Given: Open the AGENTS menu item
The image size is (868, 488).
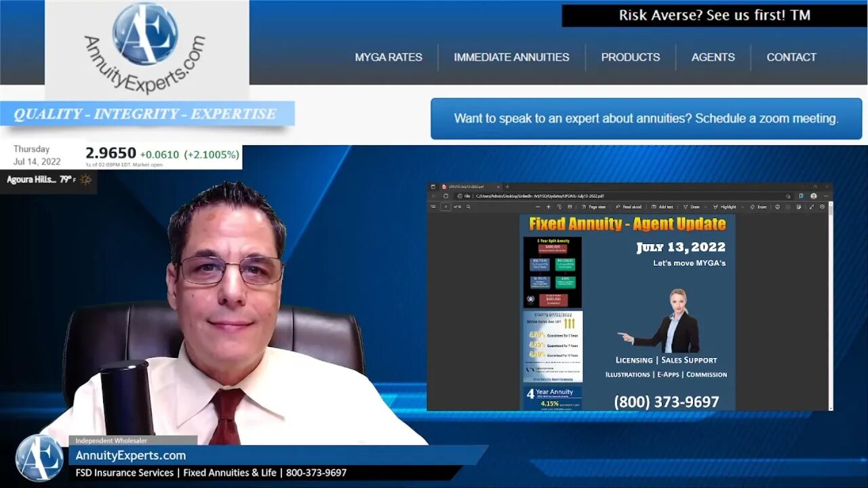Looking at the screenshot, I should tap(713, 57).
